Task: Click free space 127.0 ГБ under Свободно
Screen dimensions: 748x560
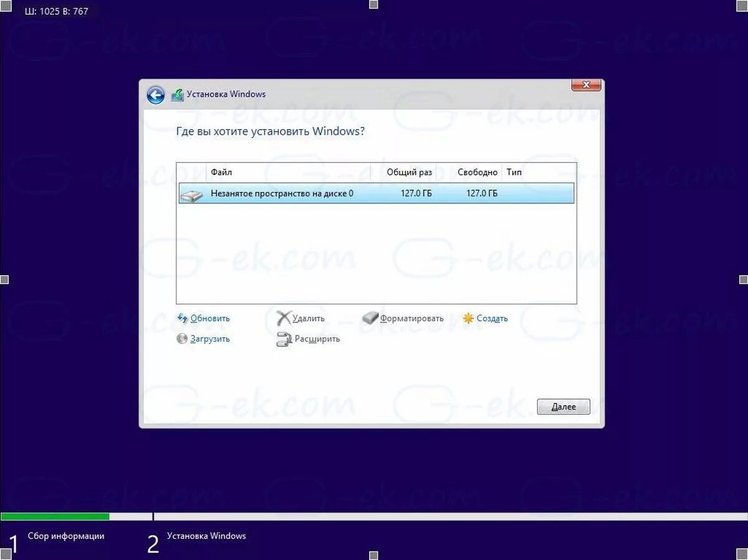Action: pos(482,194)
